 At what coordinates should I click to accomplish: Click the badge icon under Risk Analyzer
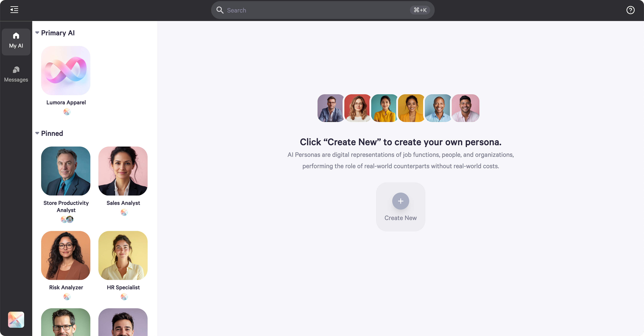67,297
